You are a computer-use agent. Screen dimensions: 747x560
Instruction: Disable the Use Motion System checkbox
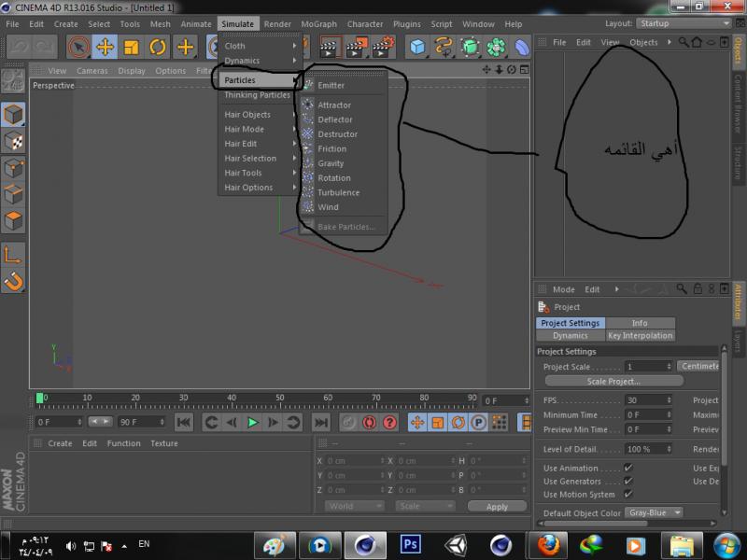click(627, 494)
